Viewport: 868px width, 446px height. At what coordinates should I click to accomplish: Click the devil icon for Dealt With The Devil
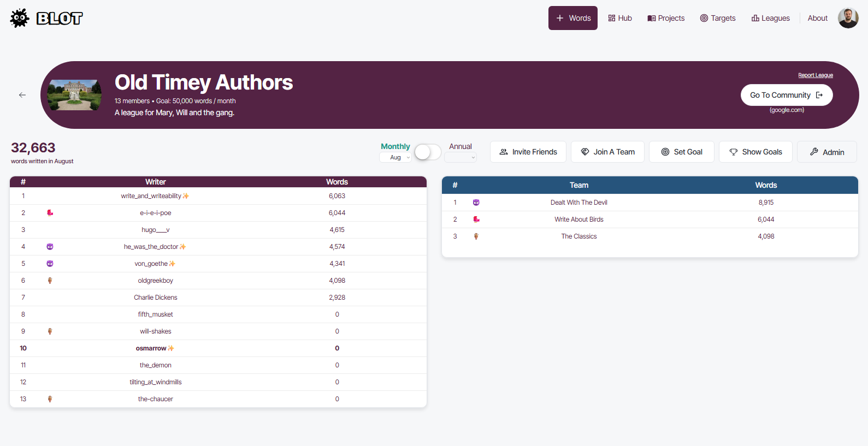tap(476, 203)
